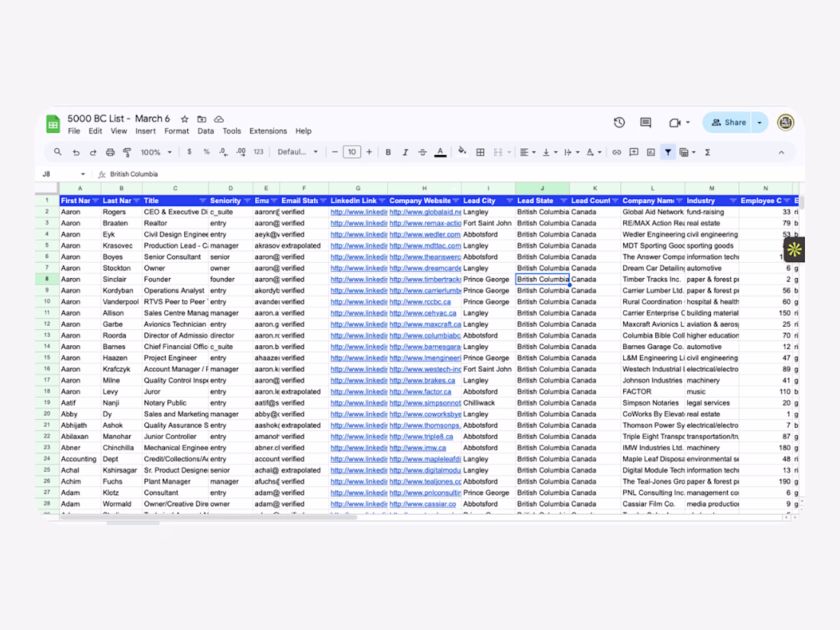Image resolution: width=840 pixels, height=630 pixels.
Task: Toggle the filter button in toolbar
Action: pos(667,152)
